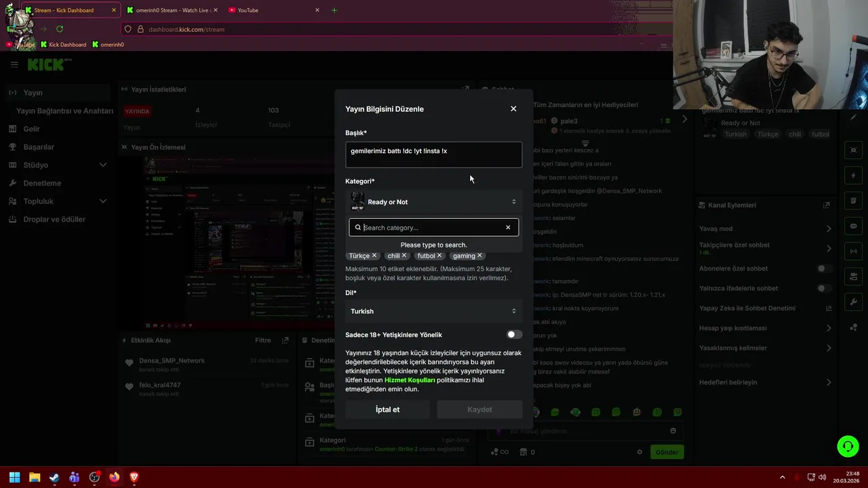Open Takipçilere özel sohbet settings
Viewport: 868px width, 488px height.
click(x=765, y=248)
